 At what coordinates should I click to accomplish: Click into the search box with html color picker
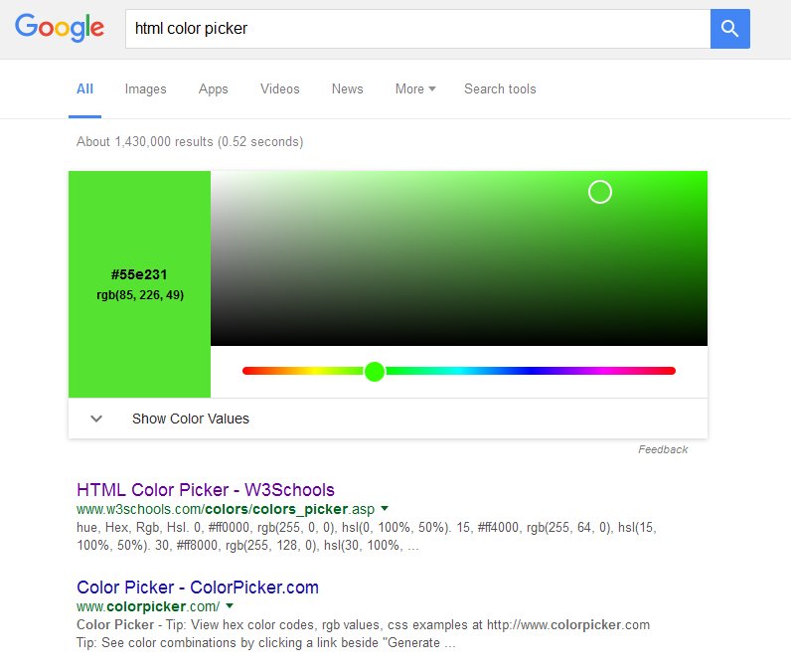(x=417, y=29)
